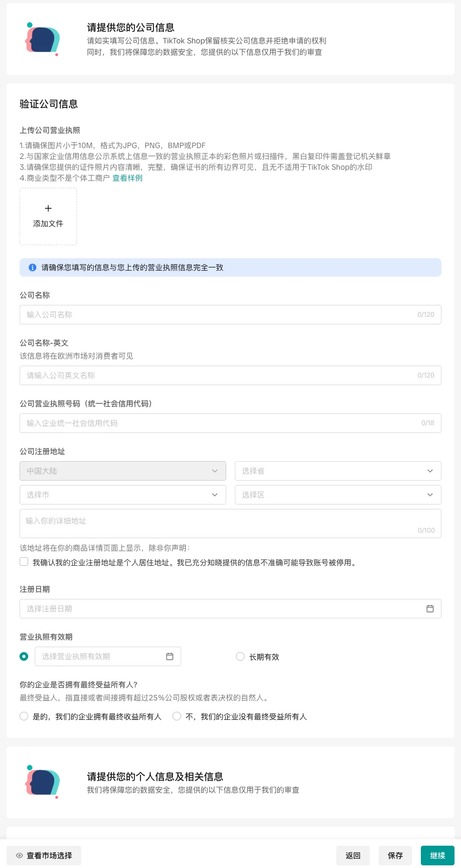Click the 返回 back button

pos(353,856)
